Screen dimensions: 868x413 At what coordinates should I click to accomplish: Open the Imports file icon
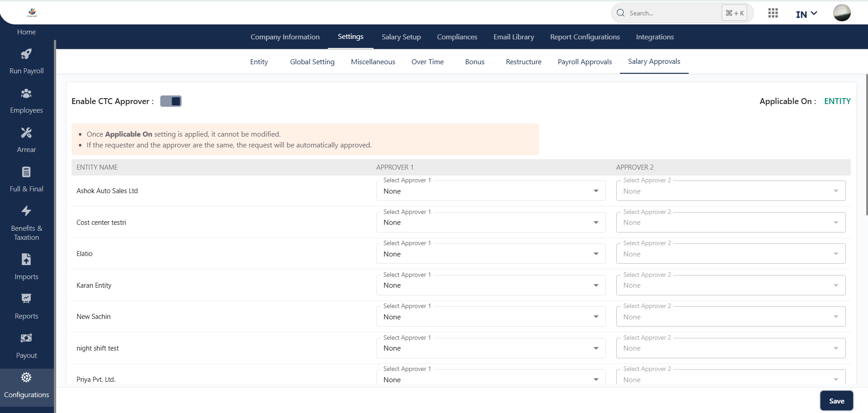pyautogui.click(x=26, y=259)
